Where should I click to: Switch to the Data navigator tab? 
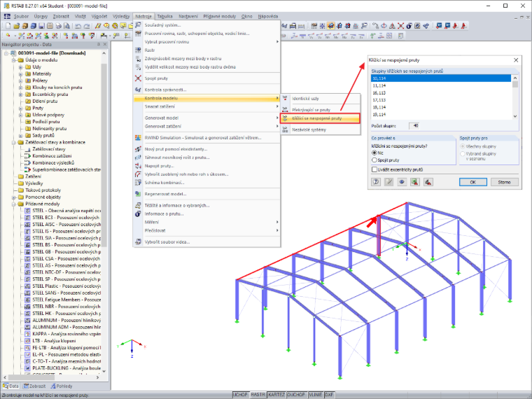click(11, 386)
